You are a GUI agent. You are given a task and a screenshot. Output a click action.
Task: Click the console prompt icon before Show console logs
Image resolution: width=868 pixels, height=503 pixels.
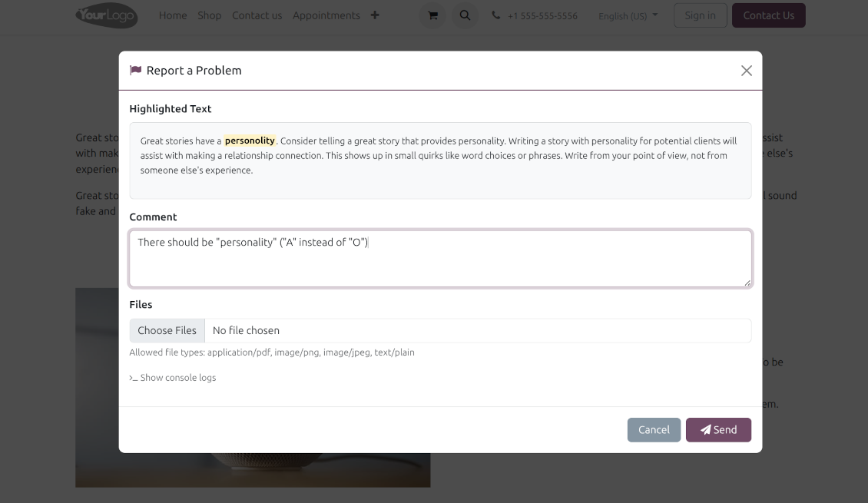point(133,377)
